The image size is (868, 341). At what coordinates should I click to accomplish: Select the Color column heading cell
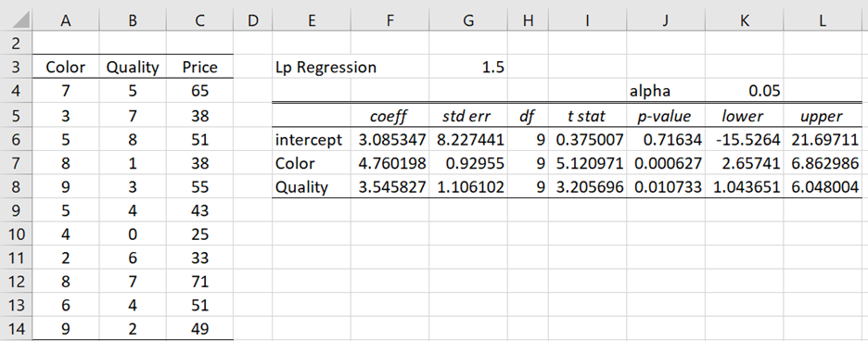[x=66, y=68]
